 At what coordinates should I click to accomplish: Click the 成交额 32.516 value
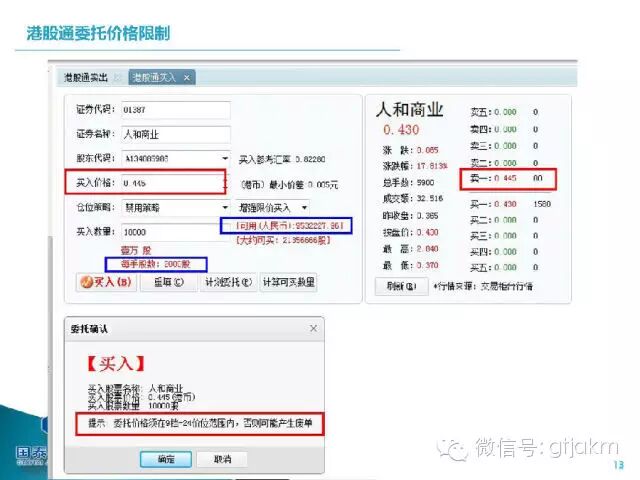pos(430,198)
